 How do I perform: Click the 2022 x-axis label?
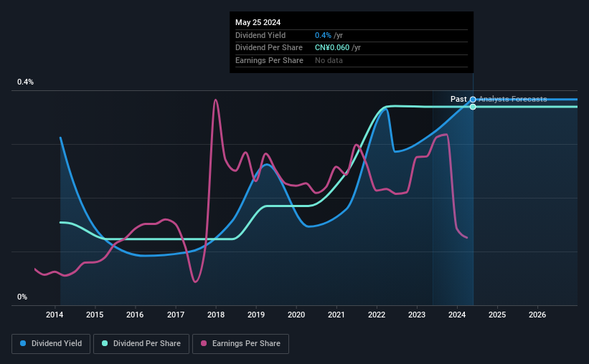pos(377,315)
